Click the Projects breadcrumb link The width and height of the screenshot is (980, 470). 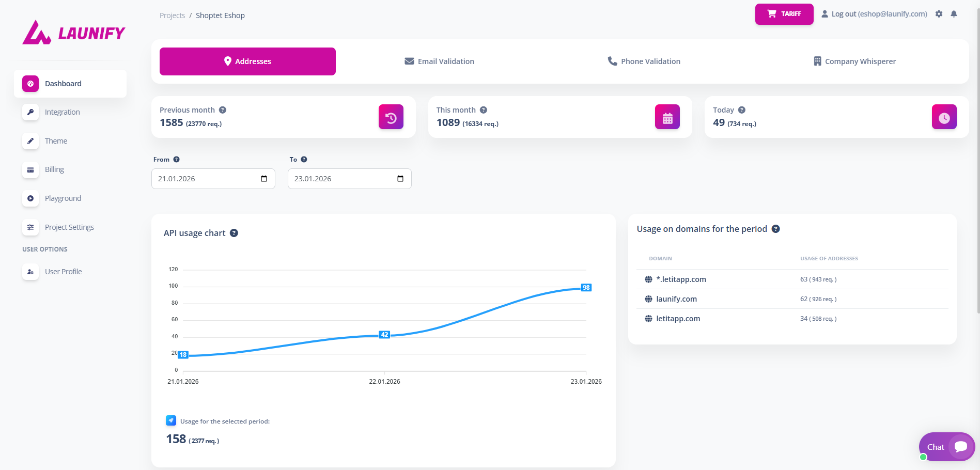[172, 15]
